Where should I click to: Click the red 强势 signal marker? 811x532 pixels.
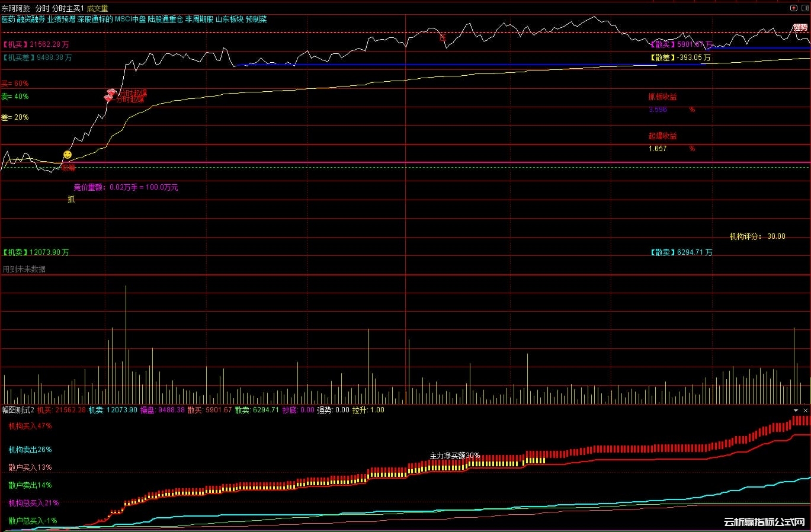point(800,28)
